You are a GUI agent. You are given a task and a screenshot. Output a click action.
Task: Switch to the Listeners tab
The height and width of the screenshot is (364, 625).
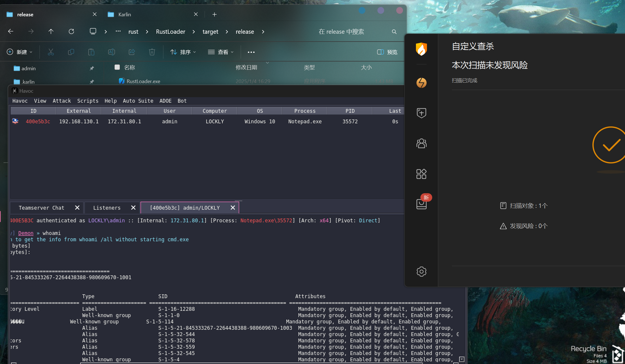(x=107, y=208)
